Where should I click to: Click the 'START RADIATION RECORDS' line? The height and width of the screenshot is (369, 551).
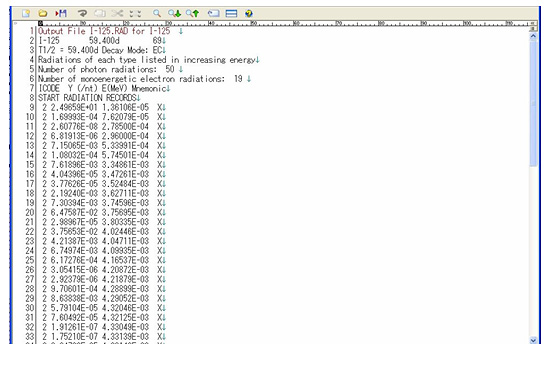pos(87,98)
